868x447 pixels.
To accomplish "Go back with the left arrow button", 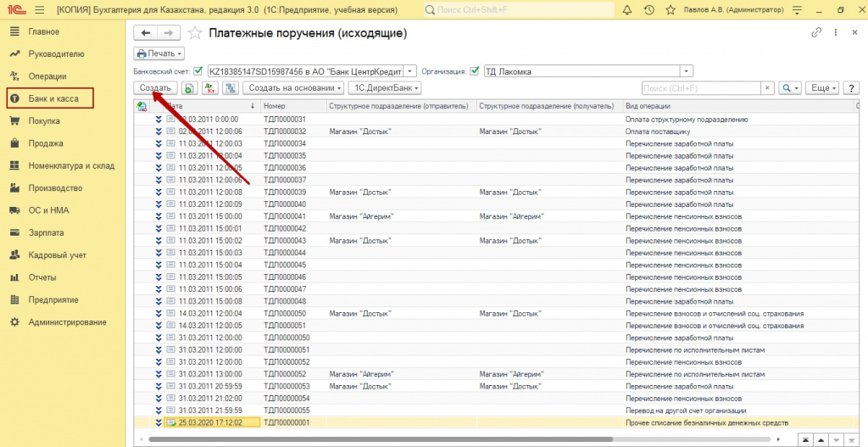I will [x=146, y=33].
